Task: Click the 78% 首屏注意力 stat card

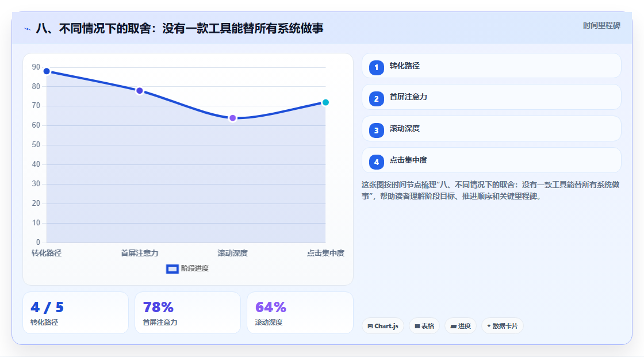Action: pos(187,313)
